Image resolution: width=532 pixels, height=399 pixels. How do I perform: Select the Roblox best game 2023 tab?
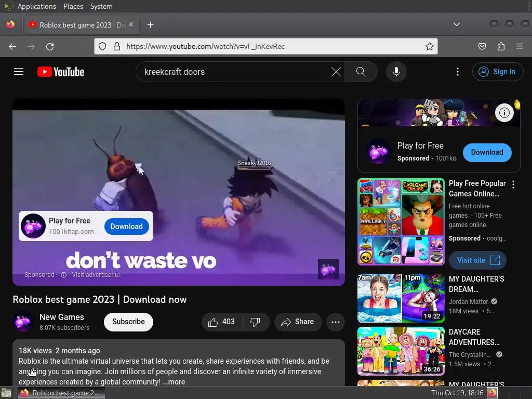81,25
